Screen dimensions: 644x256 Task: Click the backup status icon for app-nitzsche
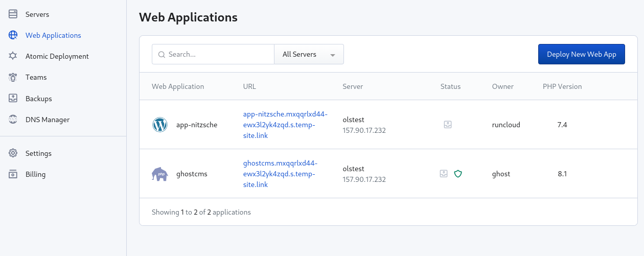(447, 124)
